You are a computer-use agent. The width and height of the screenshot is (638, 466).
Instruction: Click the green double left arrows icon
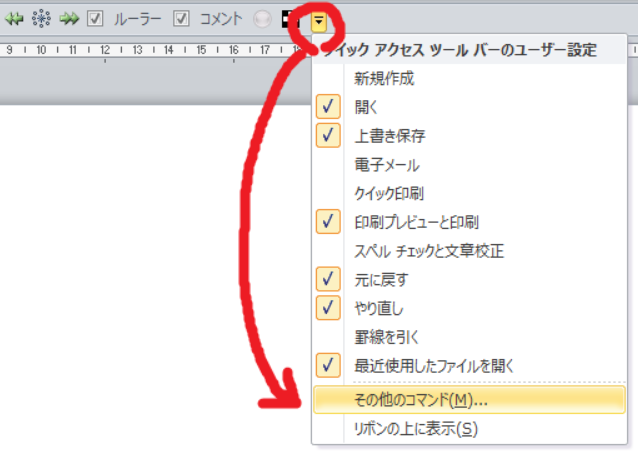[x=13, y=19]
